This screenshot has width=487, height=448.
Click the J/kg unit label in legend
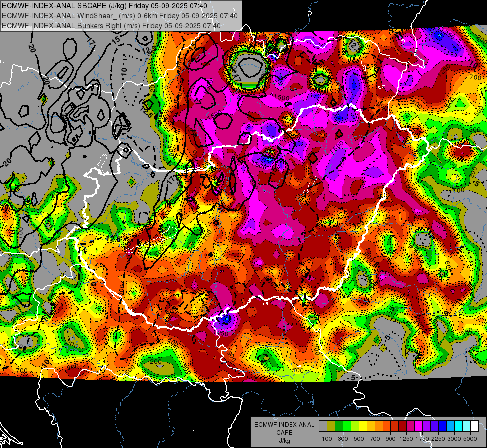285,441
